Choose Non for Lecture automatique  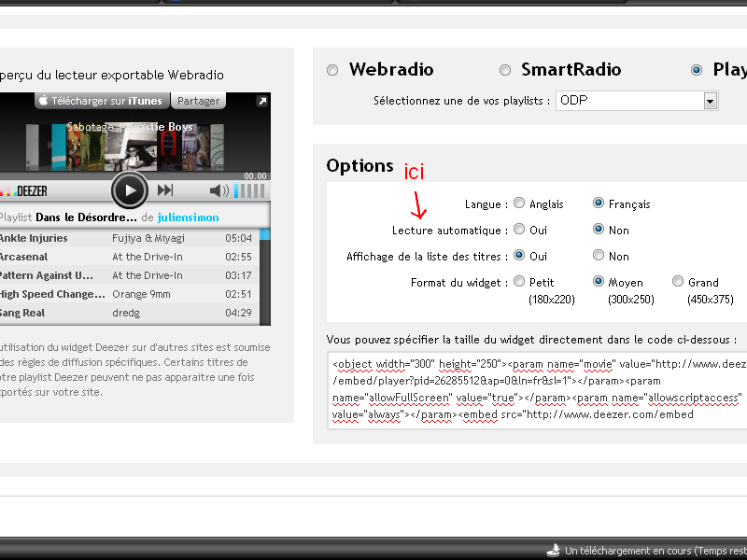599,230
